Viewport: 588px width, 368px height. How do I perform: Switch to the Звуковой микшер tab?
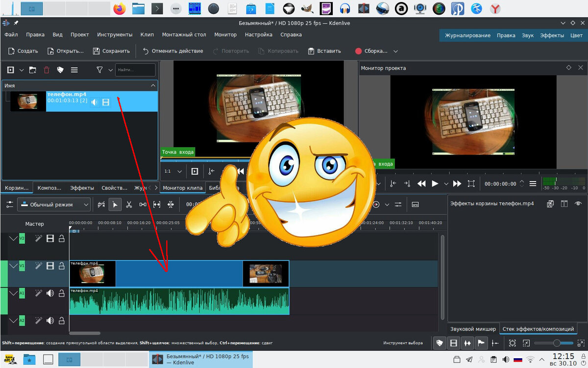(473, 329)
